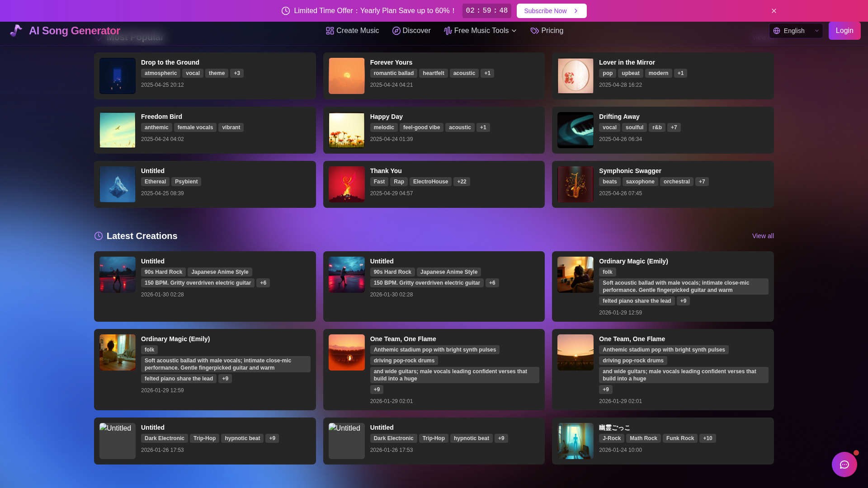The height and width of the screenshot is (488, 868).
Task: Open the English language dropdown
Action: [796, 31]
